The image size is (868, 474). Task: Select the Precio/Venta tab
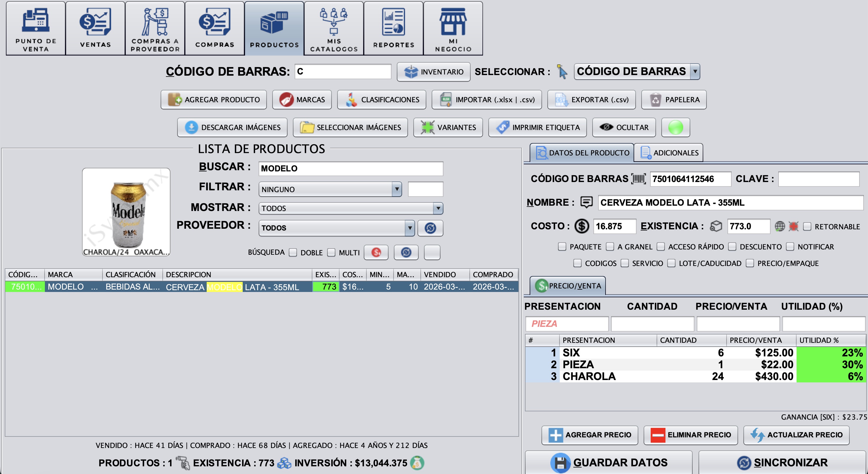(568, 286)
